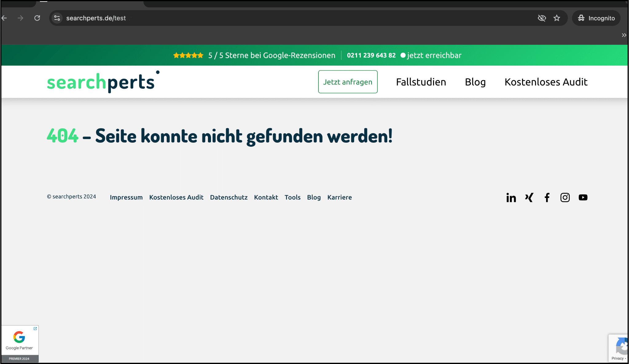Click the external-link icon on Google Partner badge
This screenshot has height=364, width=629.
tap(35, 329)
